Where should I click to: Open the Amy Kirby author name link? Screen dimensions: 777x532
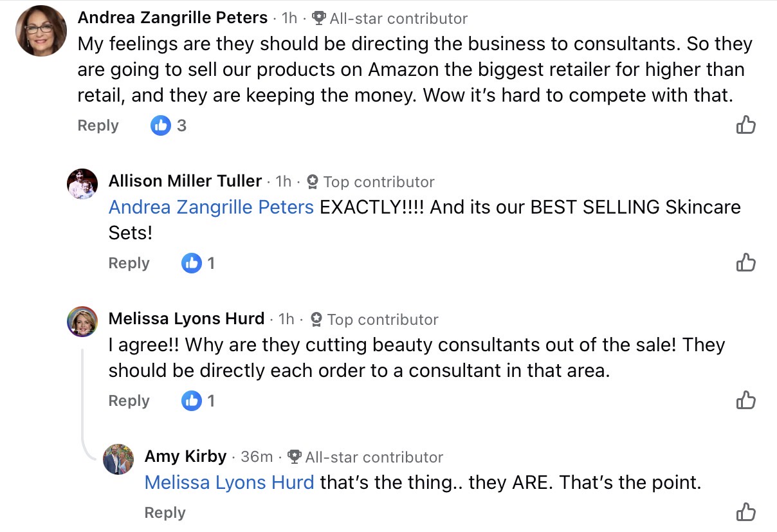[185, 457]
